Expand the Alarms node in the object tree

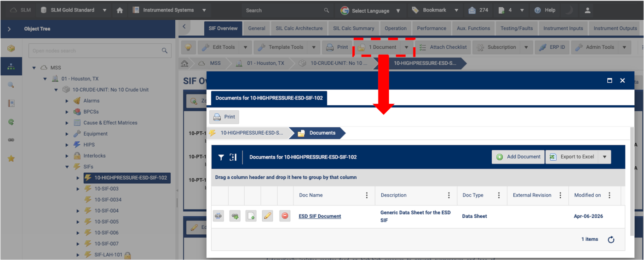click(x=67, y=101)
